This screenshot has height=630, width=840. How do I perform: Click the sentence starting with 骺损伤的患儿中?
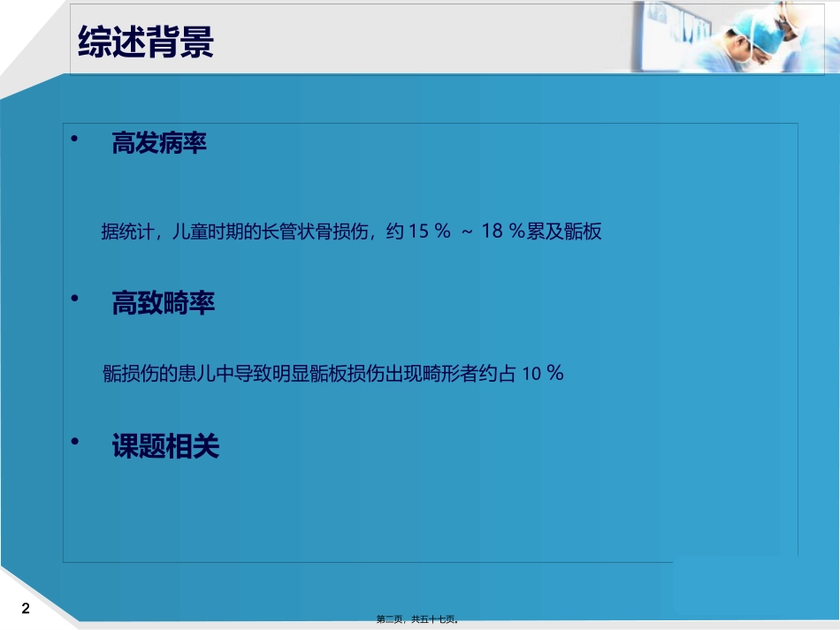click(332, 373)
